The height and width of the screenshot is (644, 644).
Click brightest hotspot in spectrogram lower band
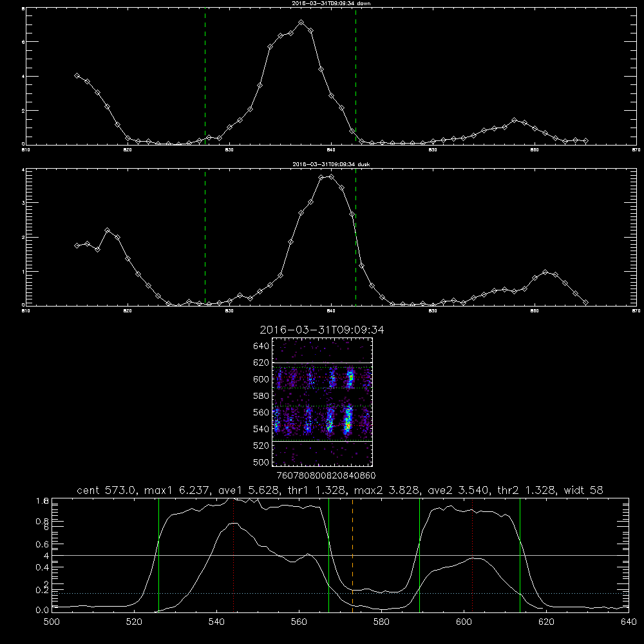[348, 427]
